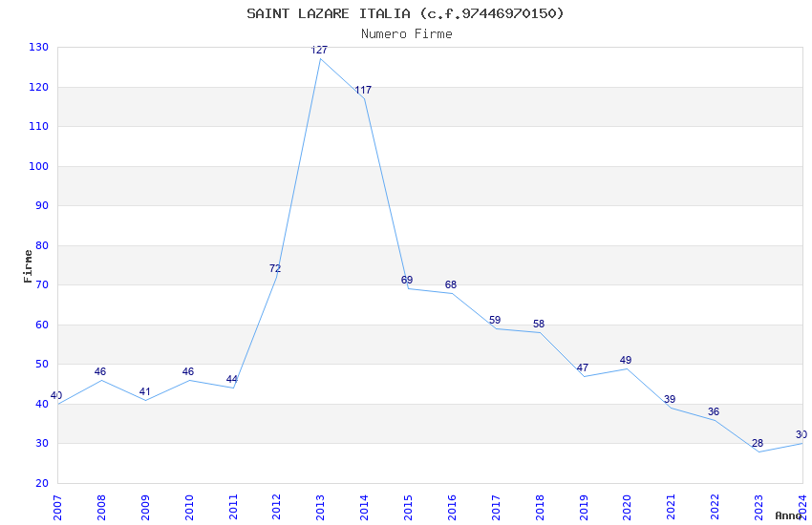The width and height of the screenshot is (812, 525).
Task: Click x-axis year label 2015
Action: pyautogui.click(x=408, y=508)
